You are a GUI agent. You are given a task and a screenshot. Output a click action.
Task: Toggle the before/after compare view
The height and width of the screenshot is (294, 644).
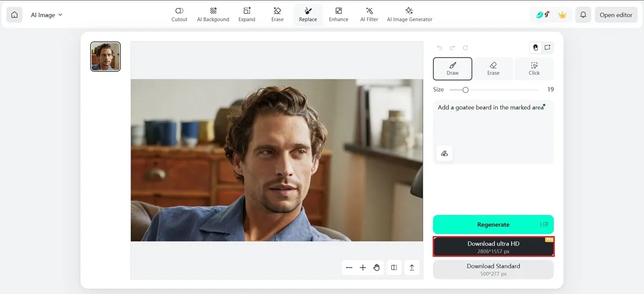(394, 268)
